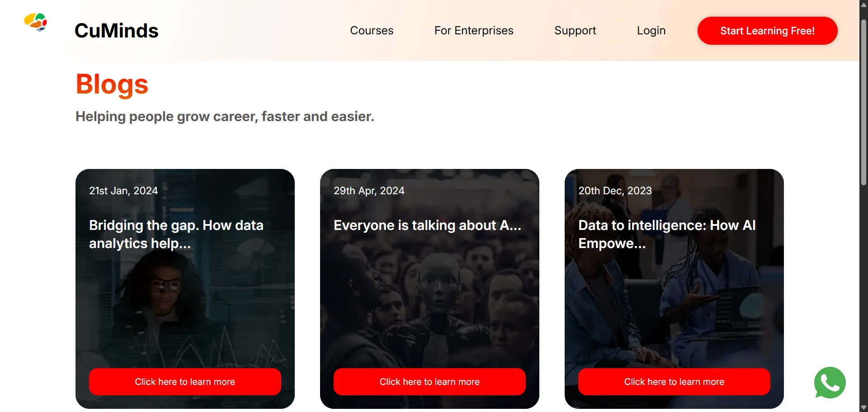Image resolution: width=868 pixels, height=412 pixels.
Task: Open the Data to intelligence blog title
Action: pos(667,234)
